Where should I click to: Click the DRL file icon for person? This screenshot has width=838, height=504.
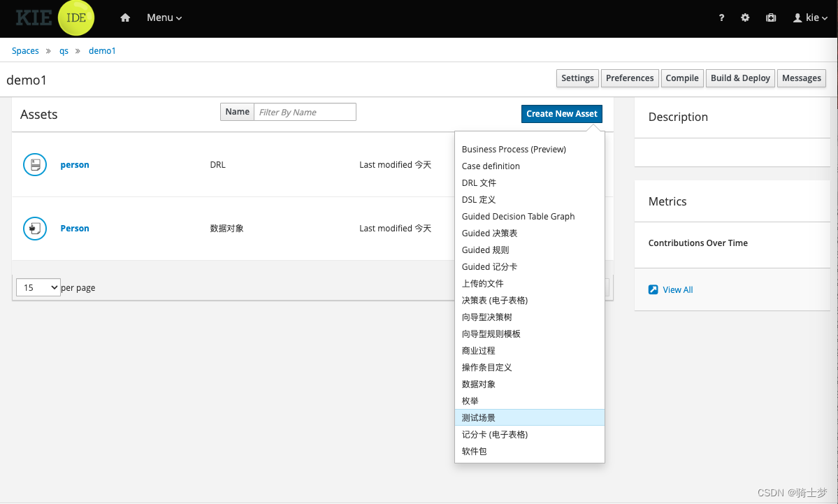[35, 164]
